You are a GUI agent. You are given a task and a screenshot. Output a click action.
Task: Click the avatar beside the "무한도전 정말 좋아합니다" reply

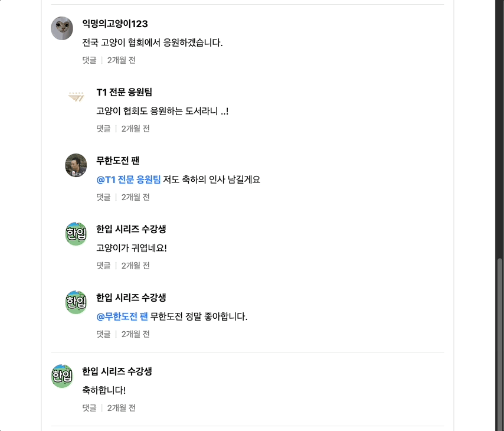(76, 302)
